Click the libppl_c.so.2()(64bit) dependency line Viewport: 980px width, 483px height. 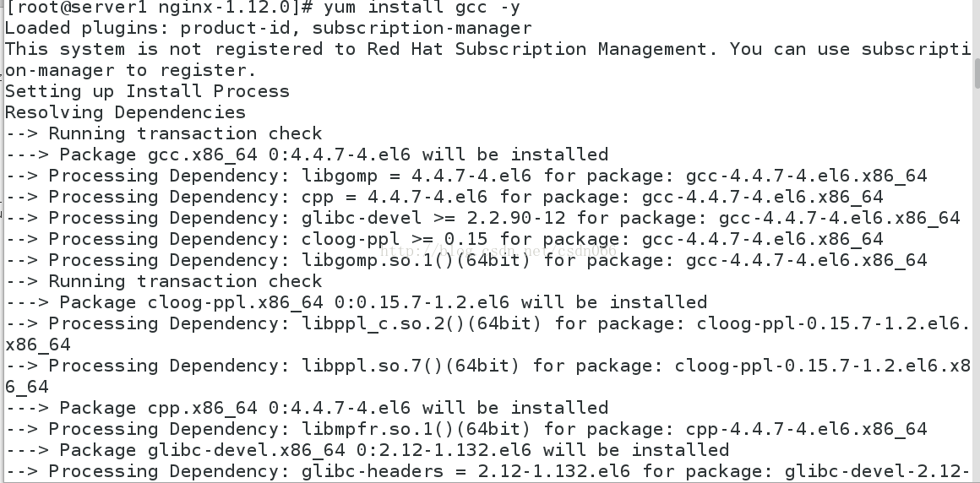(x=487, y=334)
